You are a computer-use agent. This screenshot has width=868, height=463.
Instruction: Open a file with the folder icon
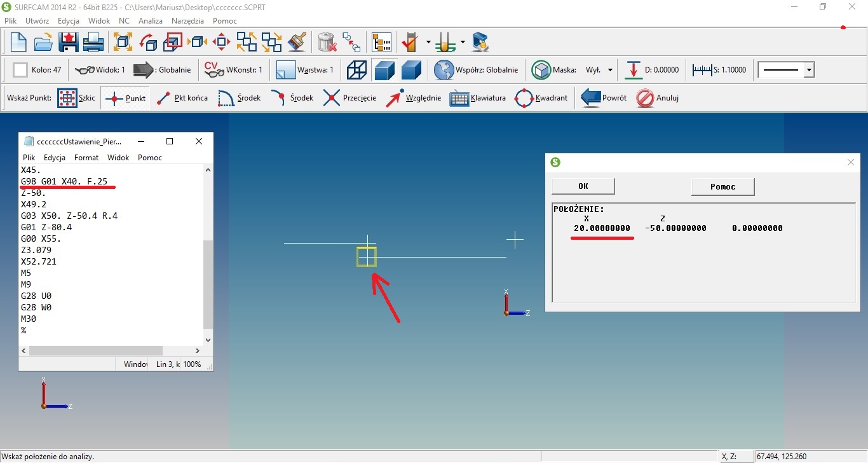pos(43,43)
